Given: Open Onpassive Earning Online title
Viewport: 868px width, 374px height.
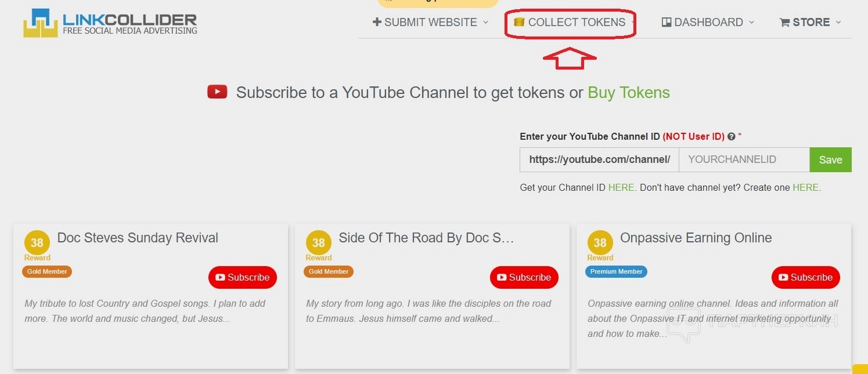Looking at the screenshot, I should click(x=696, y=238).
